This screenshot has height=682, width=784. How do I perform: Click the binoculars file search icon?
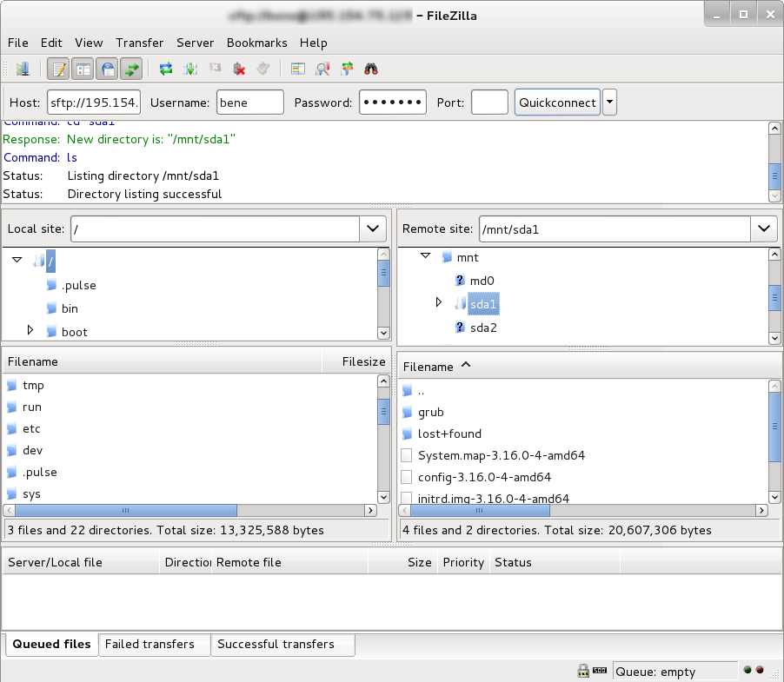[371, 69]
